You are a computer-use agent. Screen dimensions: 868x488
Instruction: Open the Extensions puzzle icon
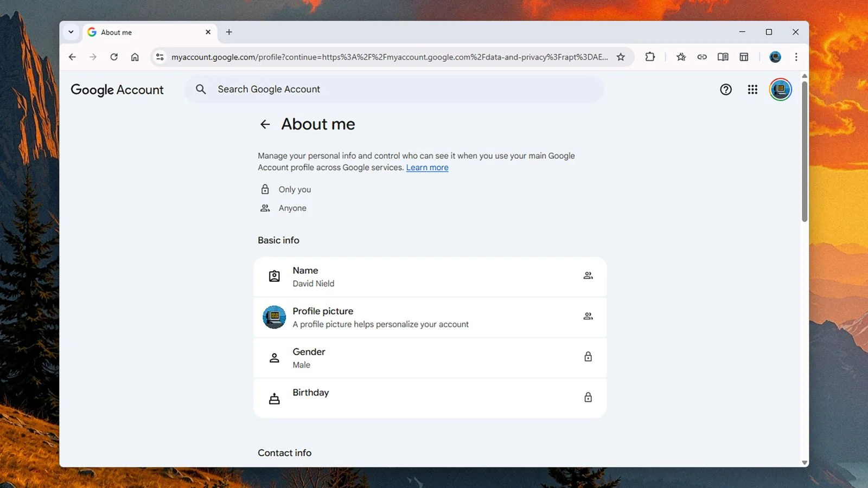pyautogui.click(x=650, y=56)
